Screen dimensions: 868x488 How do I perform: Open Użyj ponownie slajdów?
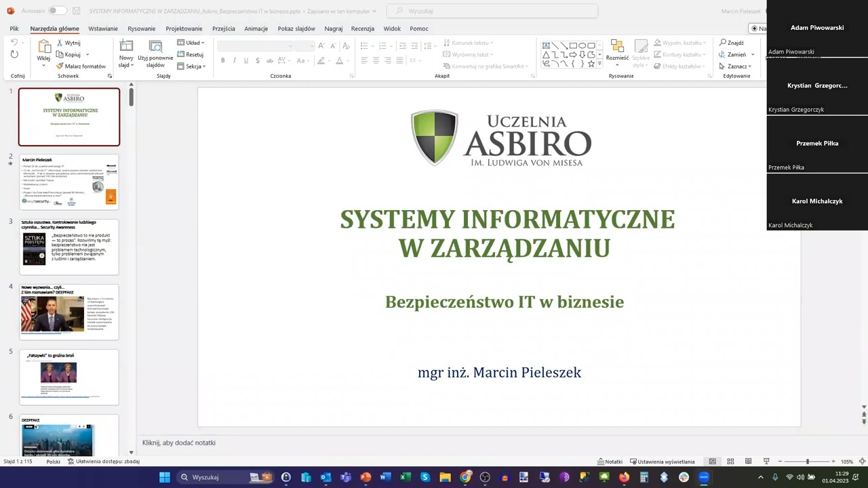(x=155, y=54)
